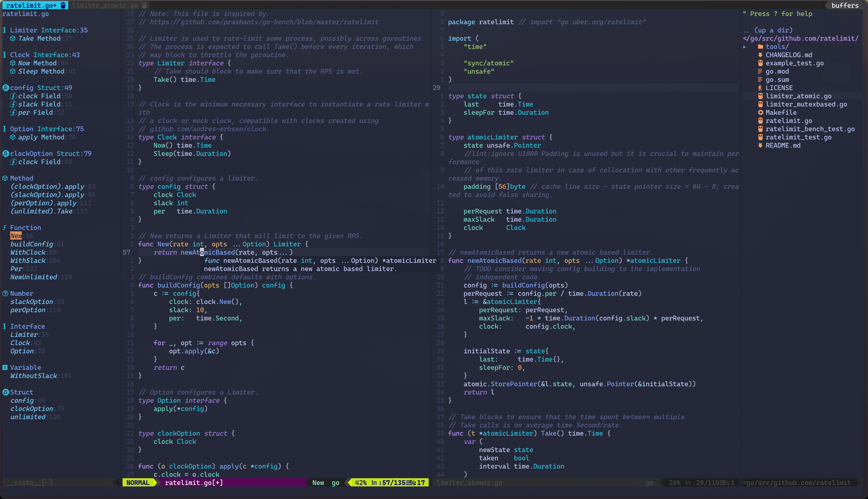
Task: Open README.md in the file explorer
Action: pyautogui.click(x=783, y=145)
